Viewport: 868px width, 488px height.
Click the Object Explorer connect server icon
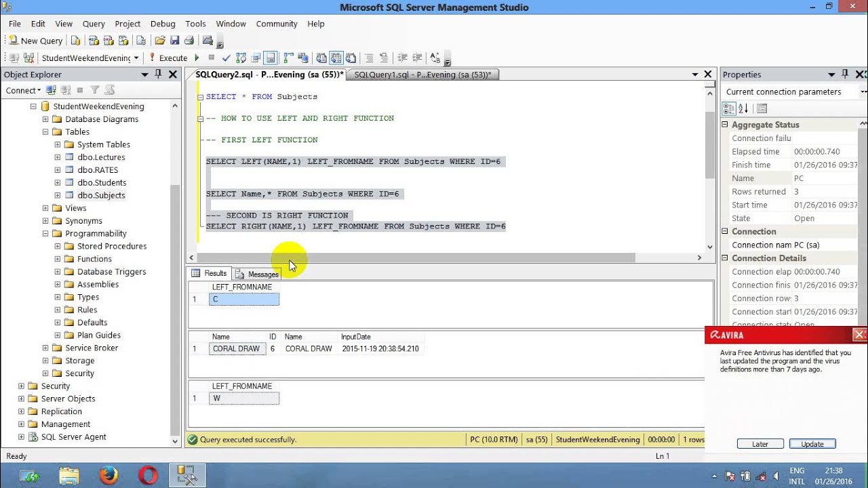pyautogui.click(x=52, y=90)
